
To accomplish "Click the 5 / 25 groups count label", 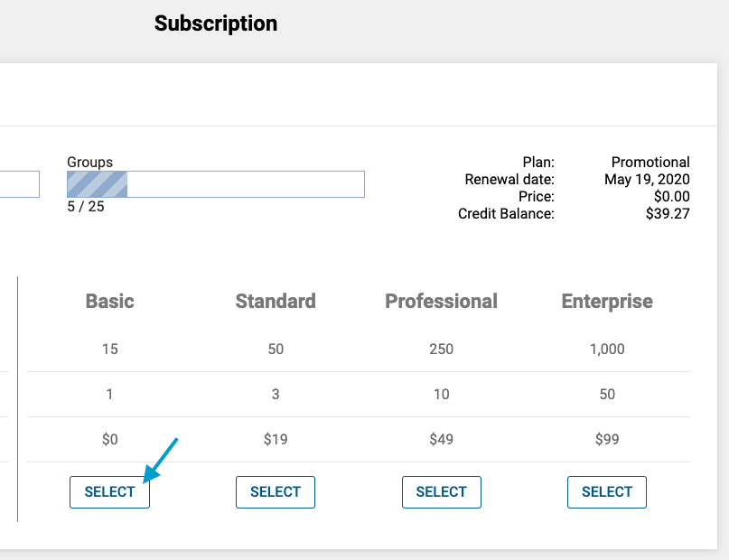I will click(x=80, y=204).
